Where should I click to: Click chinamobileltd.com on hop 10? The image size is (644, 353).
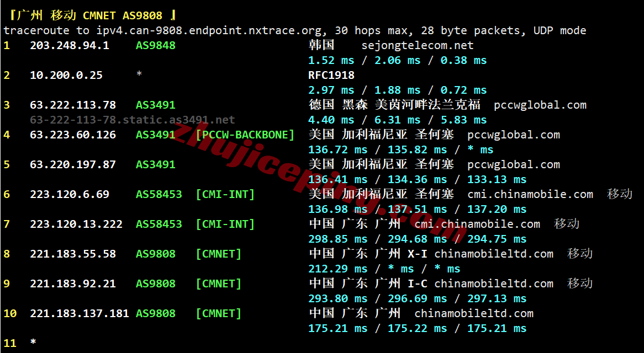coord(474,314)
